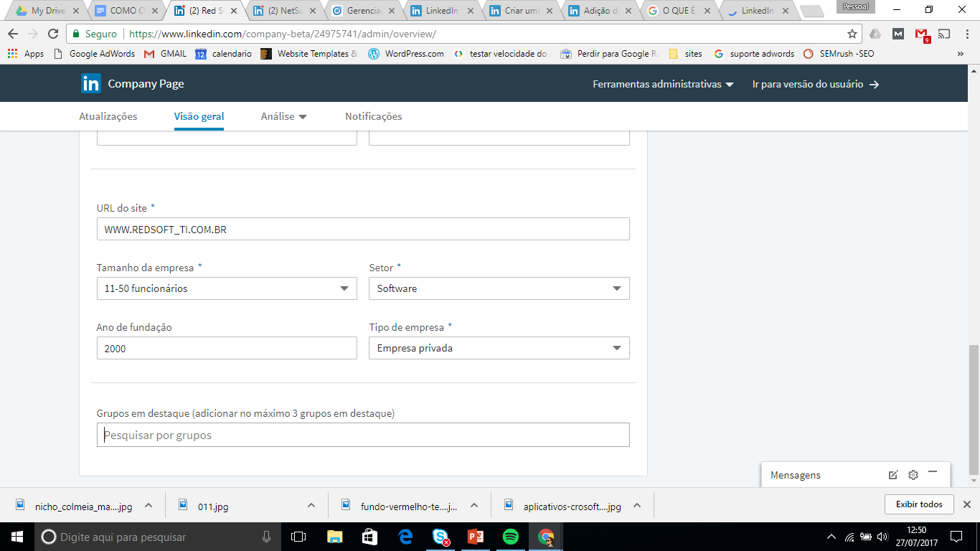
Task: Compose a new message in the Mensagens bar
Action: tap(893, 475)
